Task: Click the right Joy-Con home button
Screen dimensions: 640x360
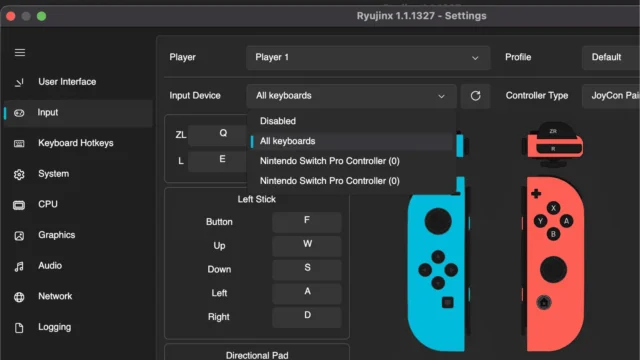Action: click(x=544, y=302)
